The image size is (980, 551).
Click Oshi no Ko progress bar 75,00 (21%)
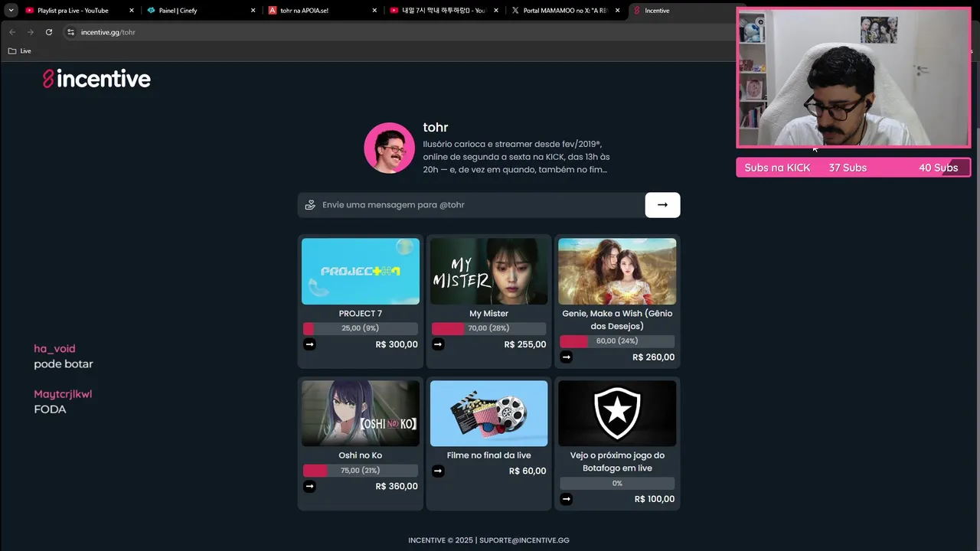pos(361,471)
